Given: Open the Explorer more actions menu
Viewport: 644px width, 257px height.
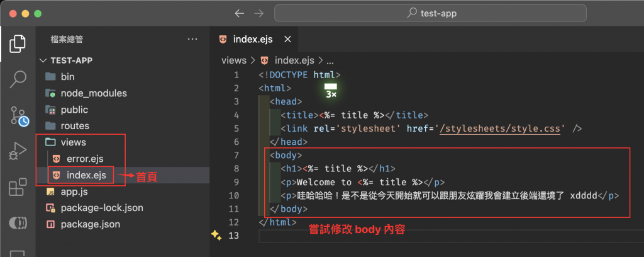Looking at the screenshot, I should 192,39.
